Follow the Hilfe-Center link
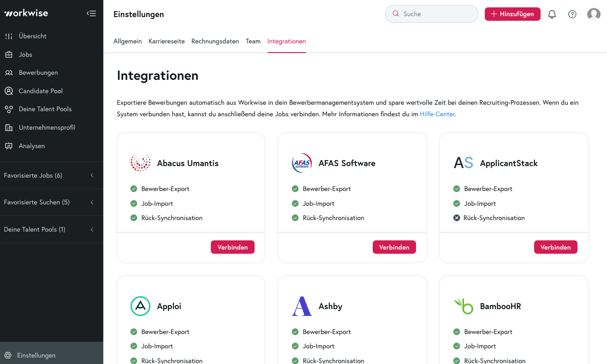607x364 pixels. pos(437,114)
